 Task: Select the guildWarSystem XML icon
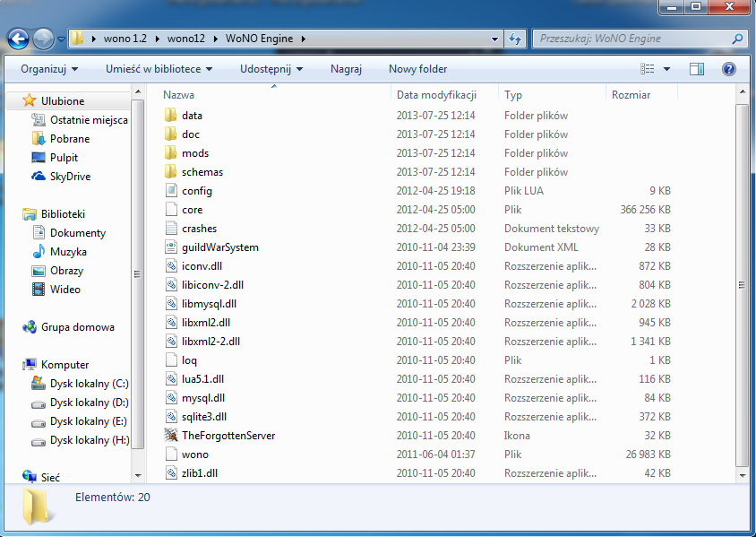pos(171,247)
